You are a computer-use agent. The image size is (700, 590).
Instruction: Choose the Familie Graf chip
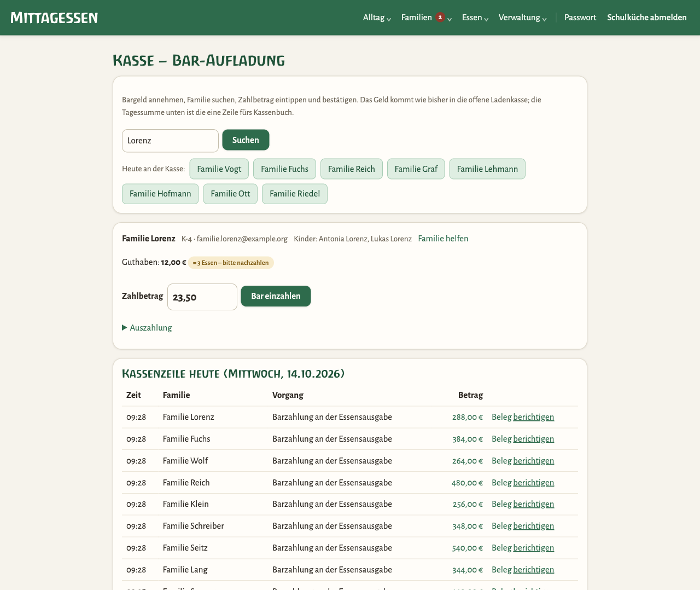(416, 169)
